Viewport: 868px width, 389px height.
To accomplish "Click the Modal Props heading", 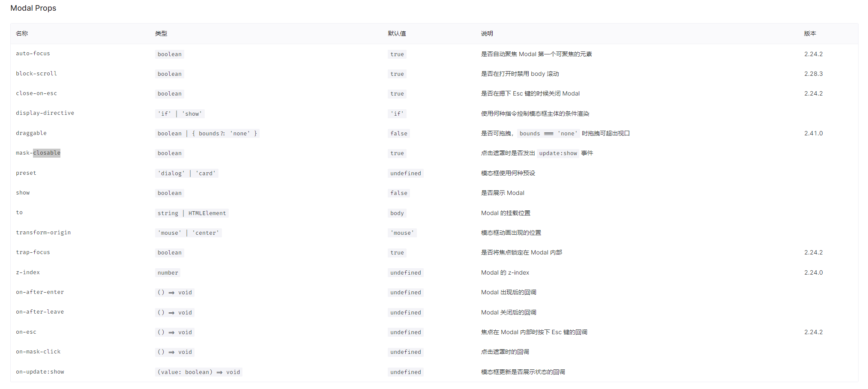I will pos(33,8).
